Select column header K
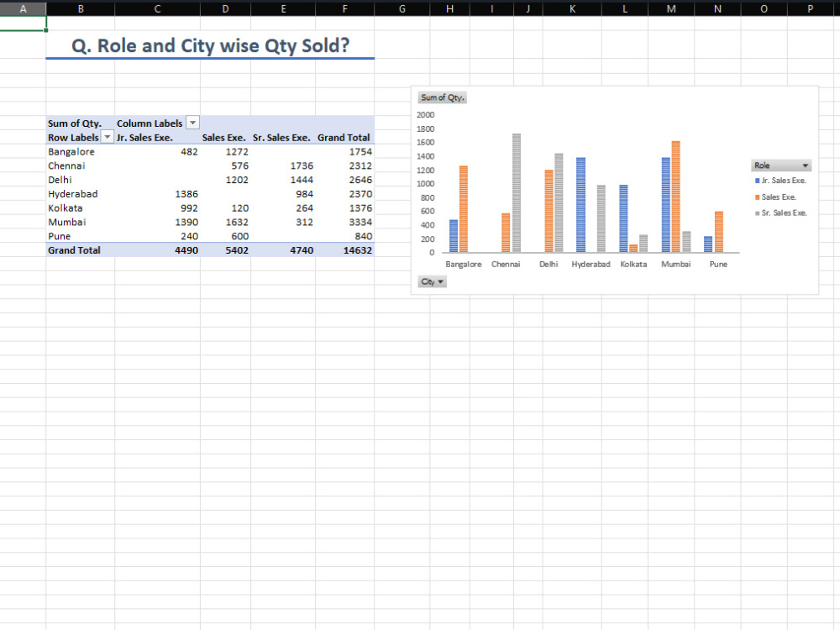This screenshot has height=630, width=840. click(x=572, y=8)
